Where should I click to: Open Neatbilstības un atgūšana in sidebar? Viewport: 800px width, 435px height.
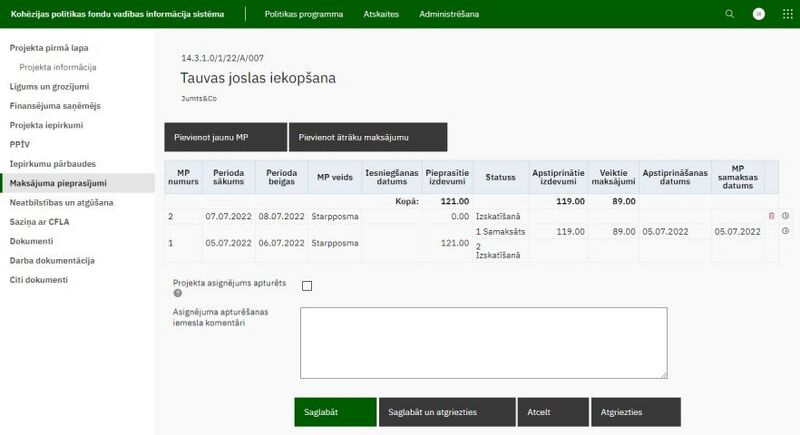(61, 202)
